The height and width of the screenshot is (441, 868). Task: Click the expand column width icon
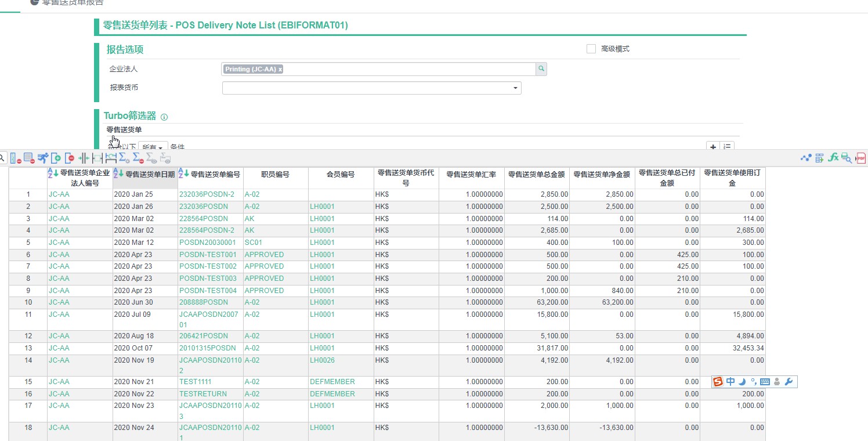click(x=97, y=158)
